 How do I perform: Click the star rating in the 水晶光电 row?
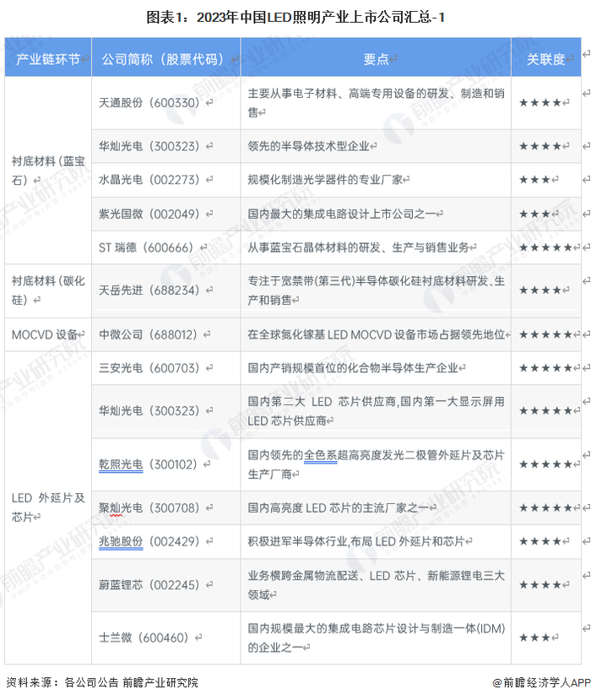pyautogui.click(x=534, y=180)
